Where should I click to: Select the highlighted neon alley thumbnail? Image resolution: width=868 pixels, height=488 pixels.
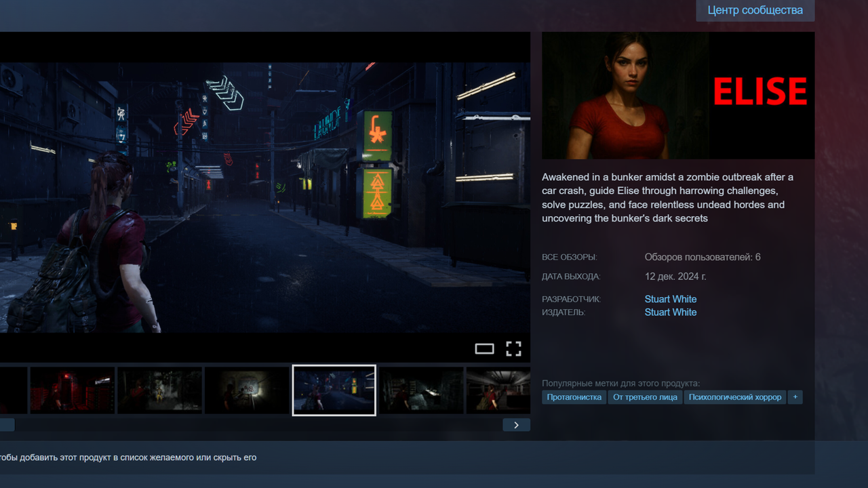tap(334, 390)
